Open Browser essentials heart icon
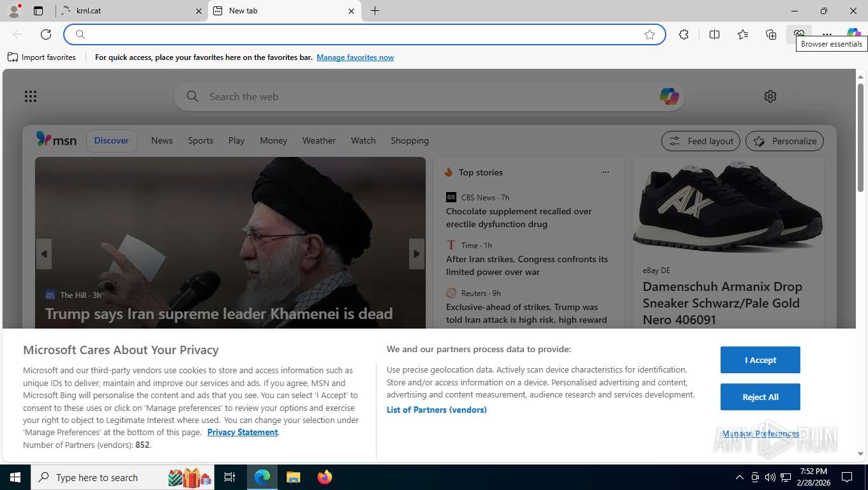Image resolution: width=868 pixels, height=490 pixels. tap(799, 34)
